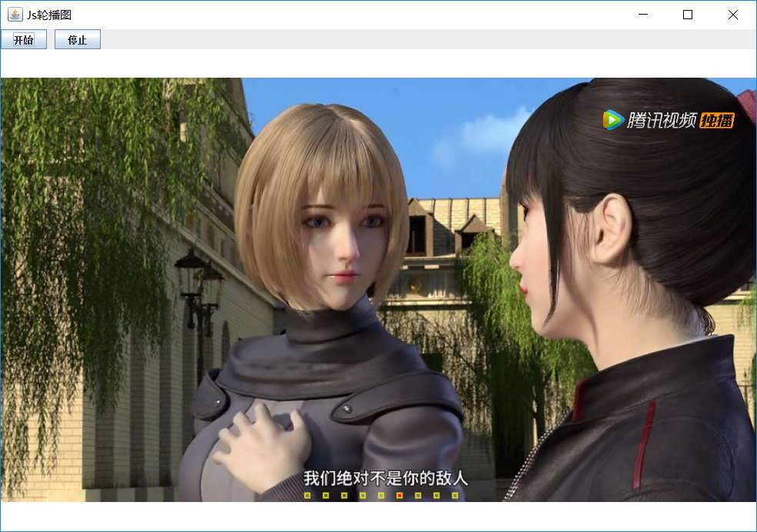Select the last carousel indicator dot
The width and height of the screenshot is (757, 532).
455,495
